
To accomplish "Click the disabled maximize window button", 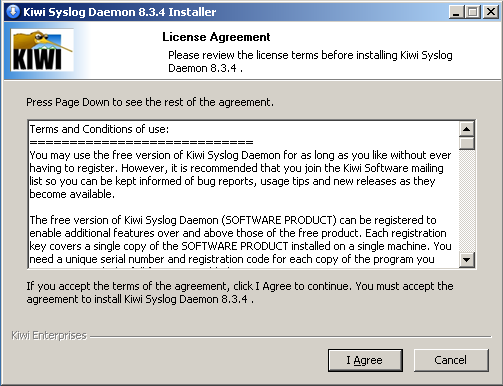I will click(473, 12).
